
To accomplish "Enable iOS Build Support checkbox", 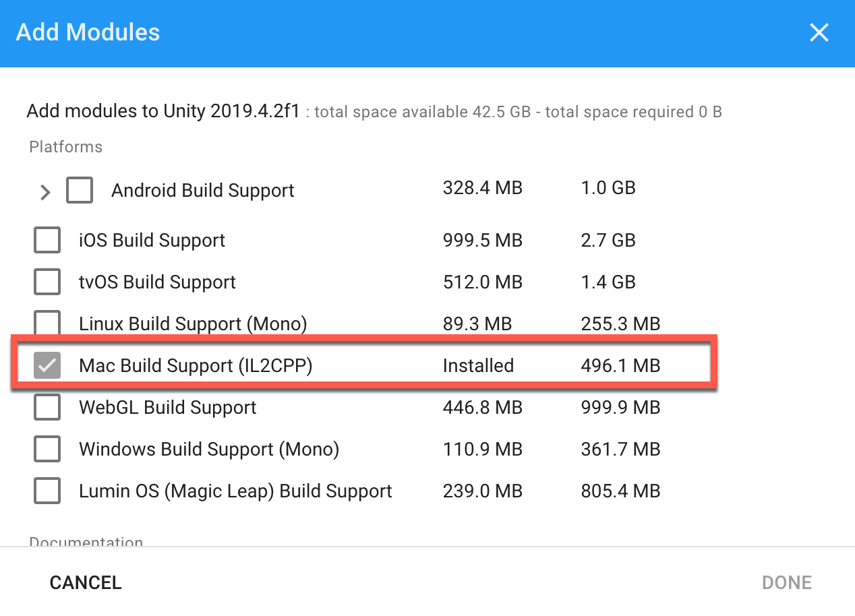I will point(47,240).
